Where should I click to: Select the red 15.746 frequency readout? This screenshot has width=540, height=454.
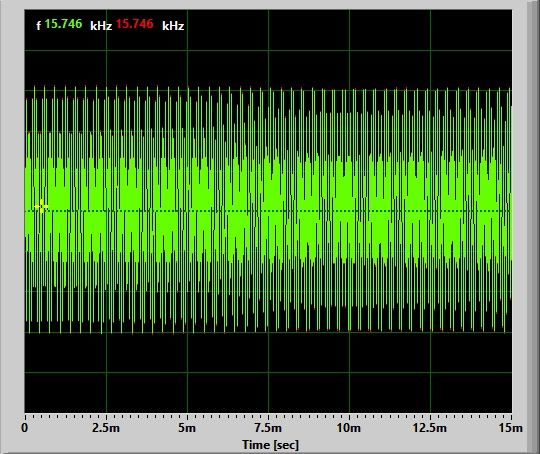coord(134,24)
